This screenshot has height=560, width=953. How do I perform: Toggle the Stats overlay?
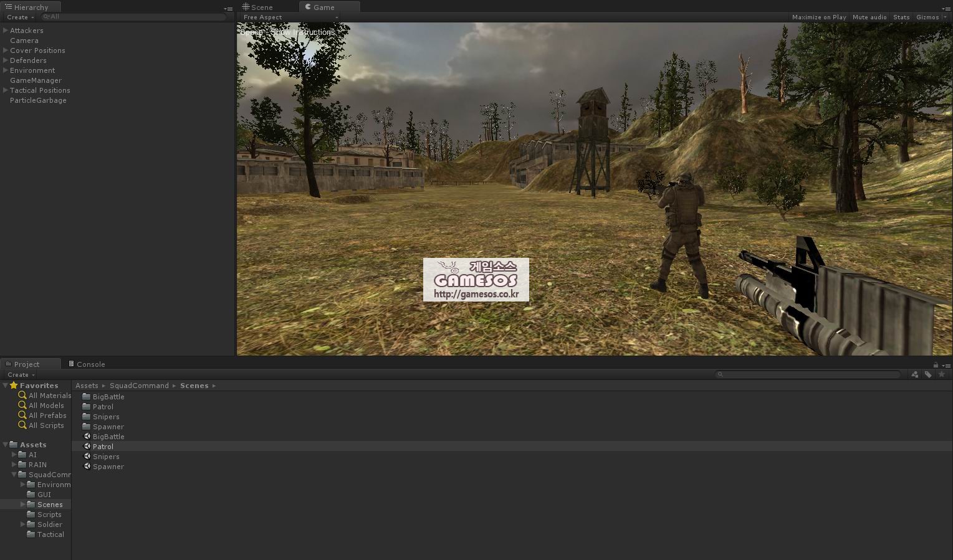coord(901,17)
